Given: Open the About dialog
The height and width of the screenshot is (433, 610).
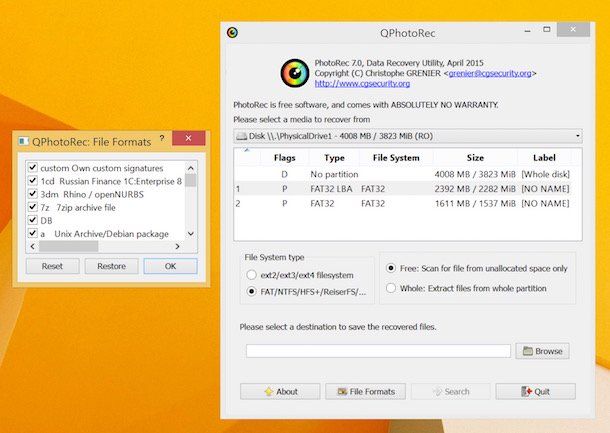Looking at the screenshot, I should (x=280, y=391).
